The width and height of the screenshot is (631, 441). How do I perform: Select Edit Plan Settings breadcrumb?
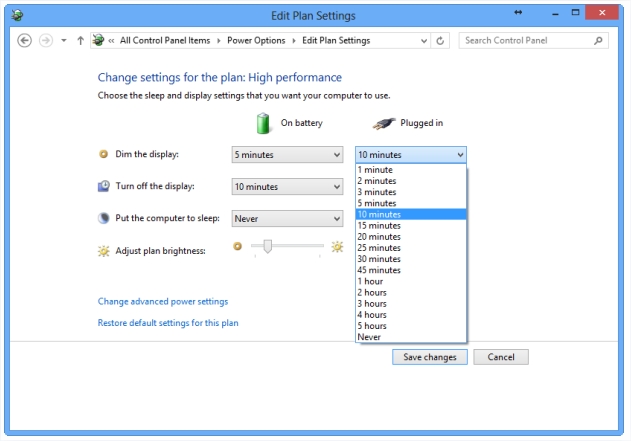click(336, 41)
